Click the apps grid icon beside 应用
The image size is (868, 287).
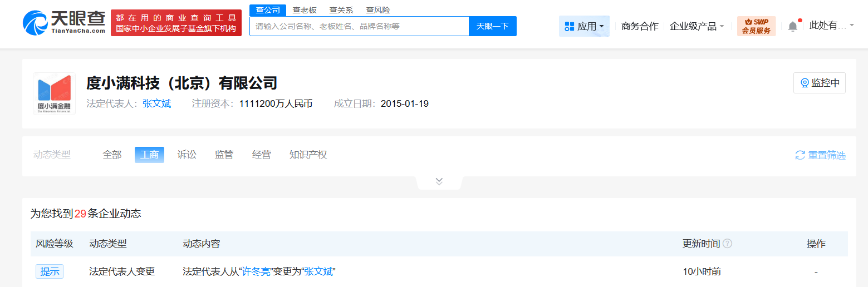click(569, 26)
